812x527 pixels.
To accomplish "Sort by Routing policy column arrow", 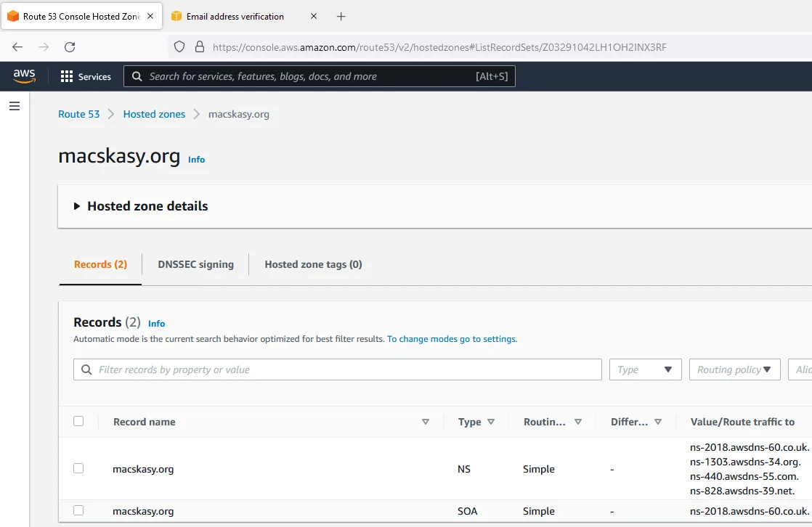I will click(x=578, y=422).
